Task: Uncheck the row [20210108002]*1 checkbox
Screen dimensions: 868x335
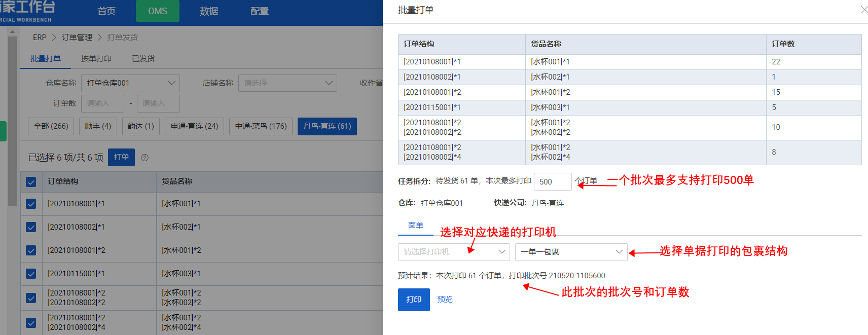Action: point(31,227)
